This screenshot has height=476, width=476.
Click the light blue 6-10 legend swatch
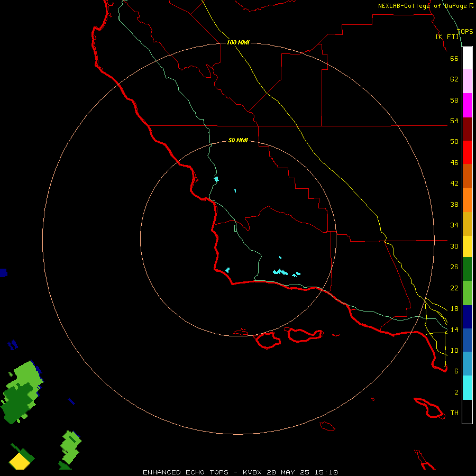tap(467, 364)
